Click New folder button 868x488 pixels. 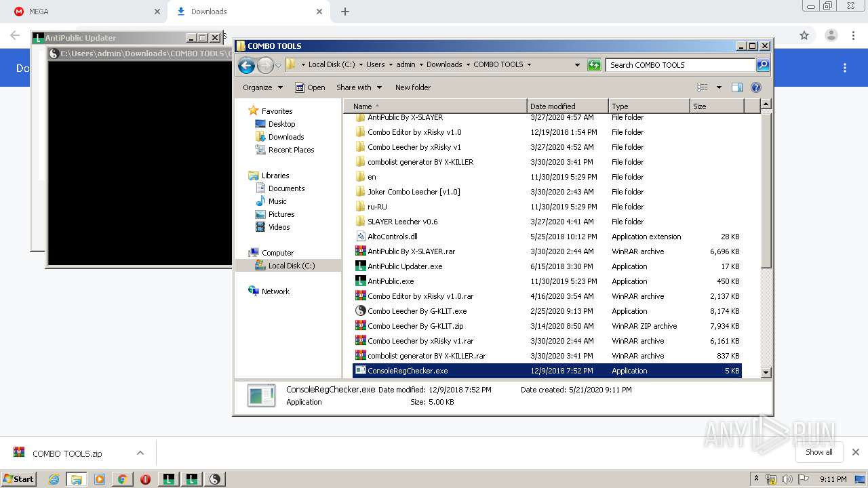tap(413, 87)
